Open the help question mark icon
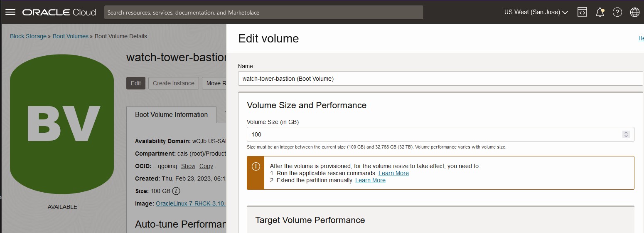 [617, 12]
